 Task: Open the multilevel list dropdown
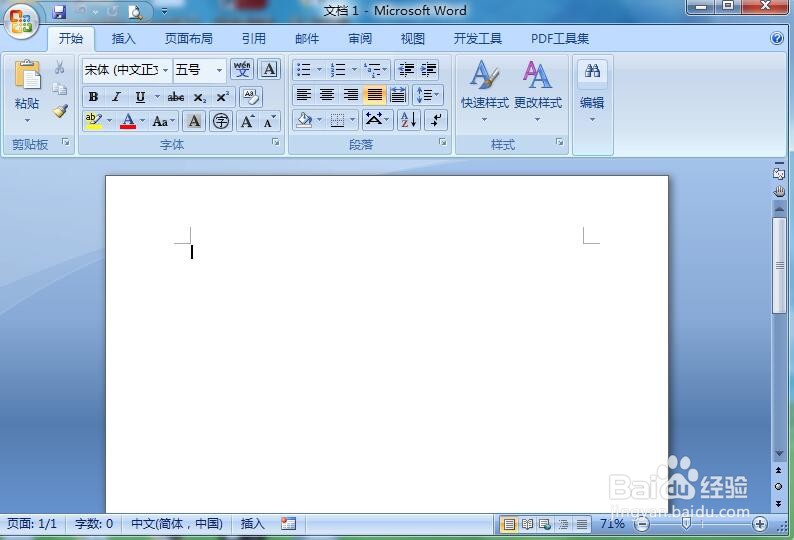point(376,69)
